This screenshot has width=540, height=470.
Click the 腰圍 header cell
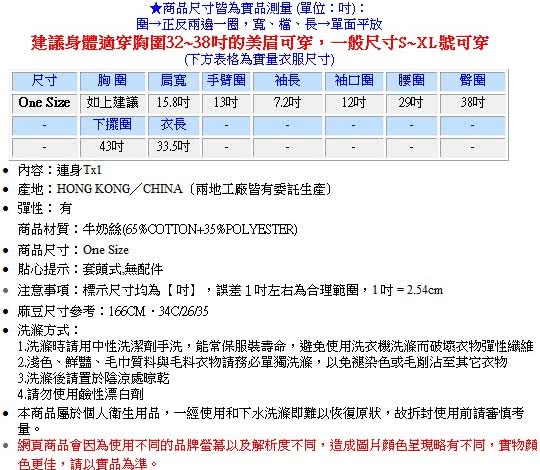[411, 81]
